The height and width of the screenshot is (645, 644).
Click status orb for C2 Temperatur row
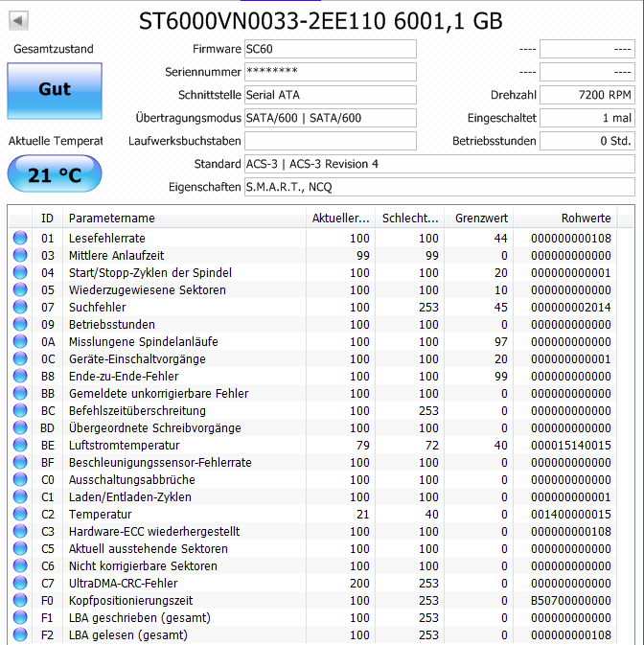(20, 515)
